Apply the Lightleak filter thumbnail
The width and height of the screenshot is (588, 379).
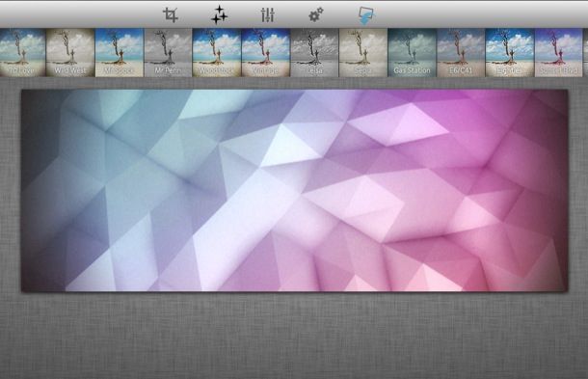click(509, 52)
